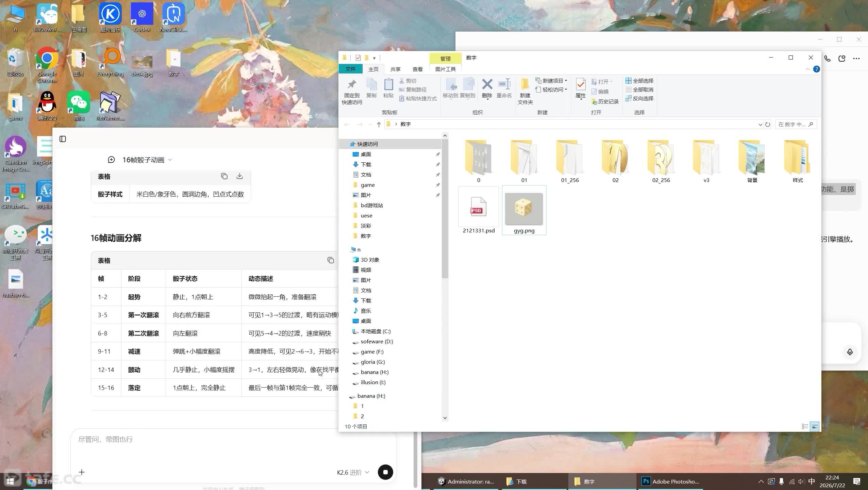Open the File (文件) ribbon tab
The image size is (868, 490).
click(x=350, y=69)
